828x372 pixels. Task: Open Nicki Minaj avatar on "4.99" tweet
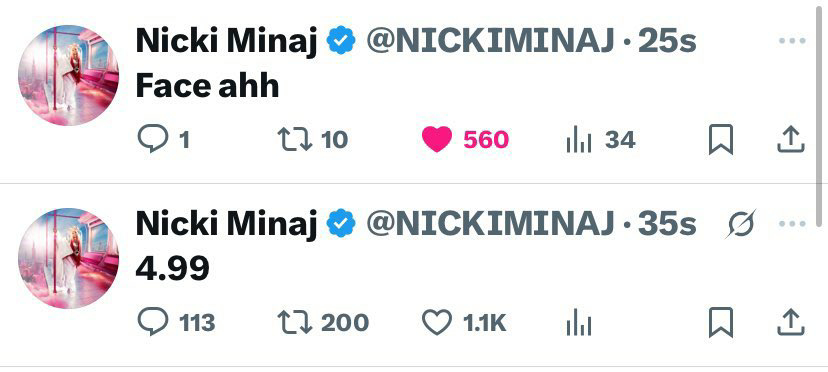pos(68,258)
